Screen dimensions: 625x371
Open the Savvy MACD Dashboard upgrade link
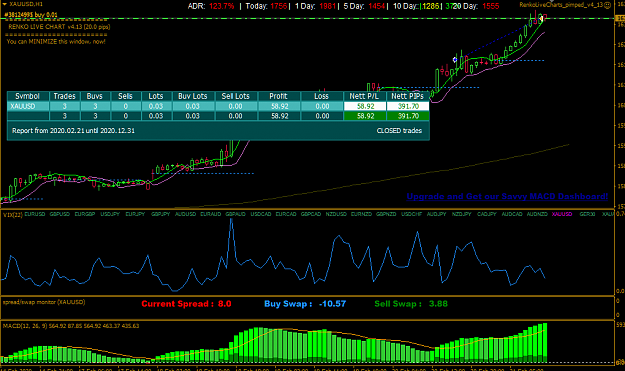pyautogui.click(x=507, y=196)
